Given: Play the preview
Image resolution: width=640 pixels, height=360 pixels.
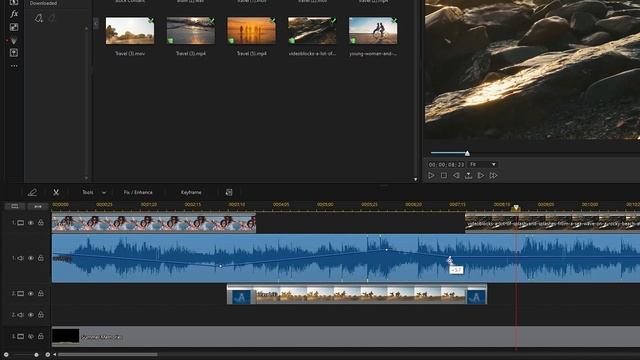Looking at the screenshot, I should [x=431, y=176].
